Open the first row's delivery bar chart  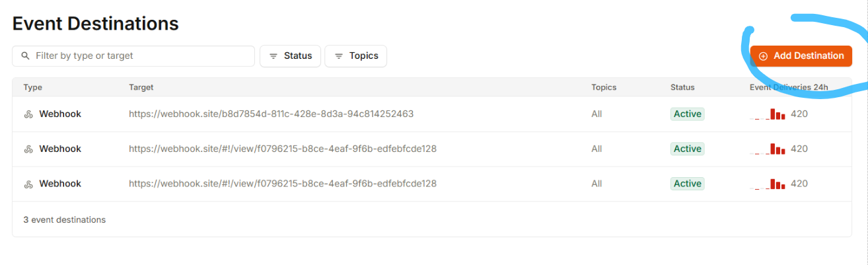768,114
